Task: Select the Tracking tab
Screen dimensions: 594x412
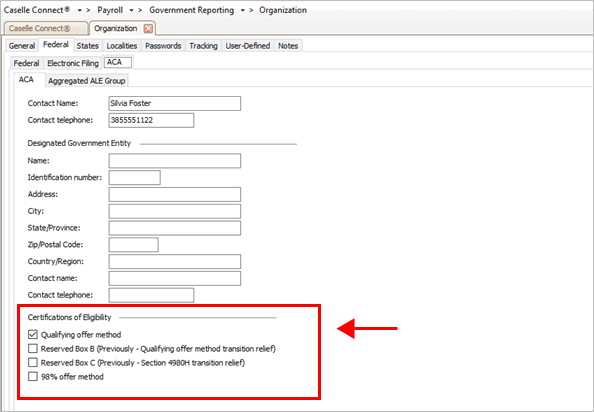Action: point(203,46)
